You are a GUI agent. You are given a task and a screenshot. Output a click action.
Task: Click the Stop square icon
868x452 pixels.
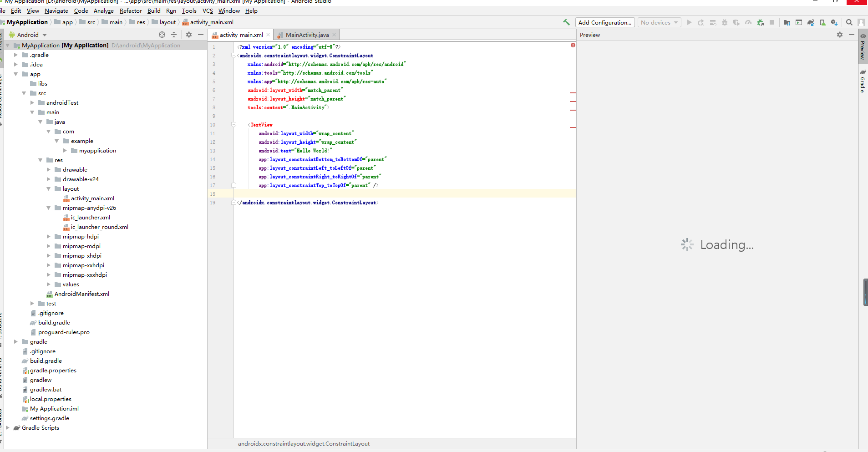[x=772, y=22]
